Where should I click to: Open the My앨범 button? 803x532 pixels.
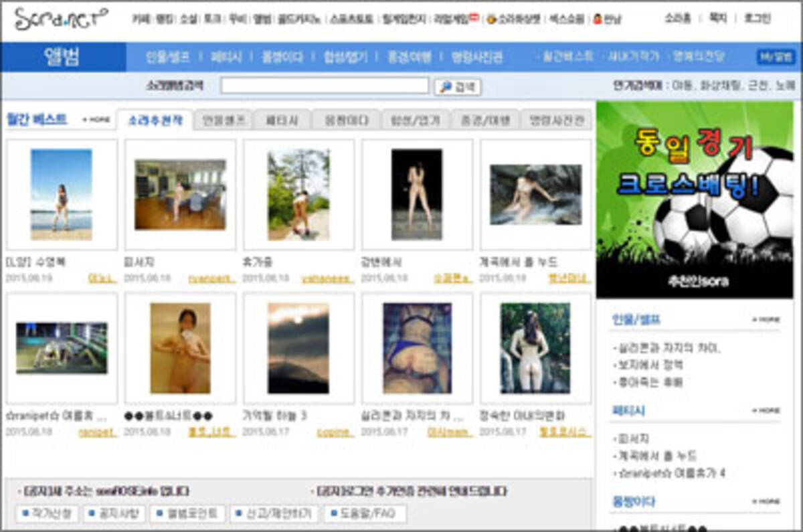(776, 57)
